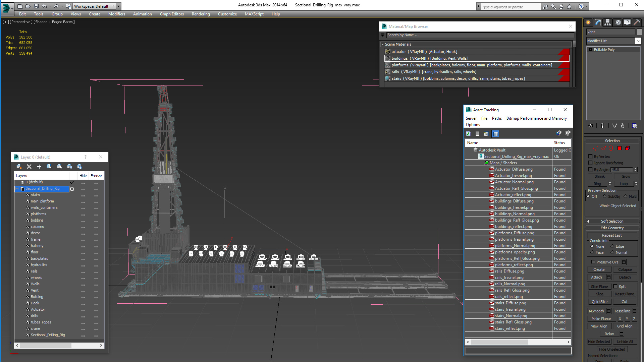Screen dimensions: 644x362
Task: Click the Vent object color swatch
Action: pos(639,32)
